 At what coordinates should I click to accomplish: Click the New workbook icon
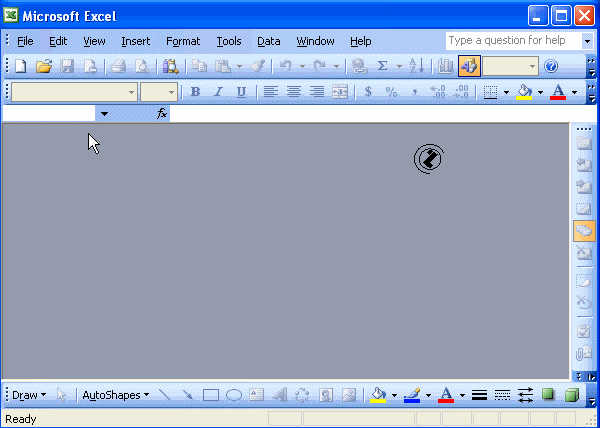pos(20,67)
